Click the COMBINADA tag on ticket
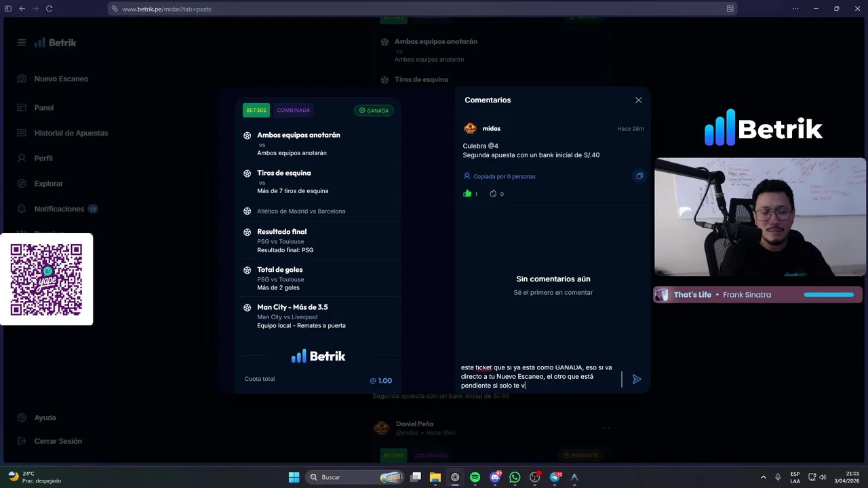Viewport: 868px width, 488px height. pos(293,110)
